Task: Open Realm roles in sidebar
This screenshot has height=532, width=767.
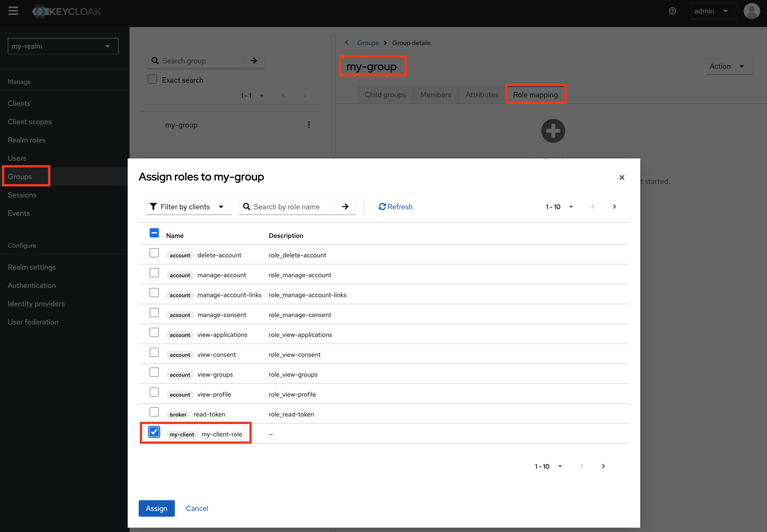Action: (27, 140)
